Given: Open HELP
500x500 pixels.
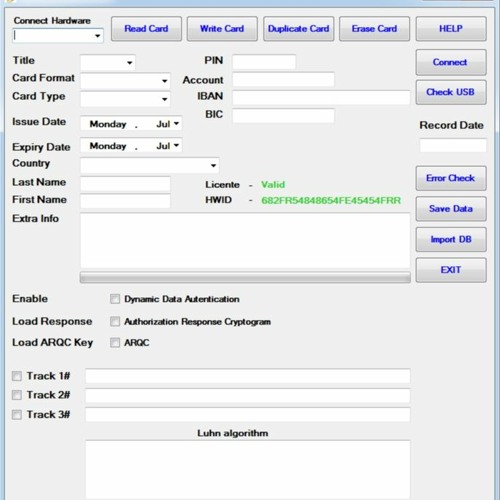Looking at the screenshot, I should point(451,29).
